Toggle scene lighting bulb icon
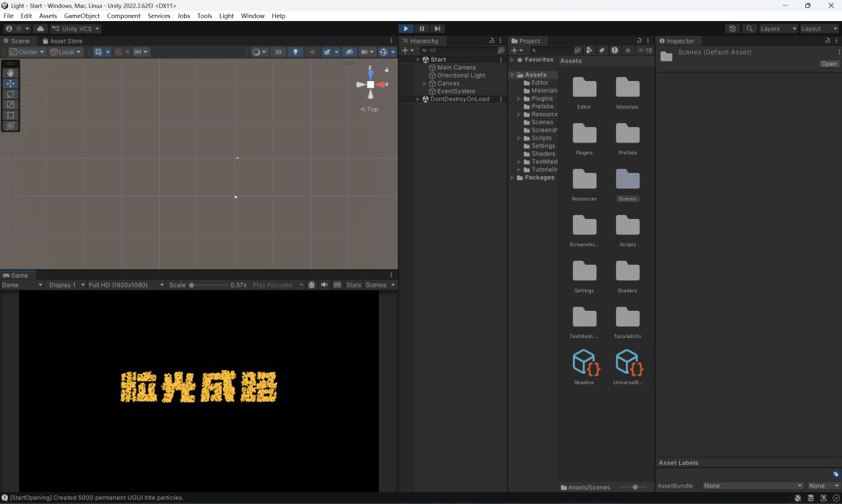Viewport: 842px width, 504px height. (x=295, y=52)
